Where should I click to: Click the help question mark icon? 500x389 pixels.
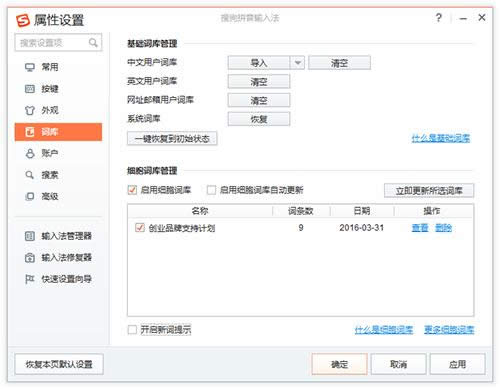[439, 18]
